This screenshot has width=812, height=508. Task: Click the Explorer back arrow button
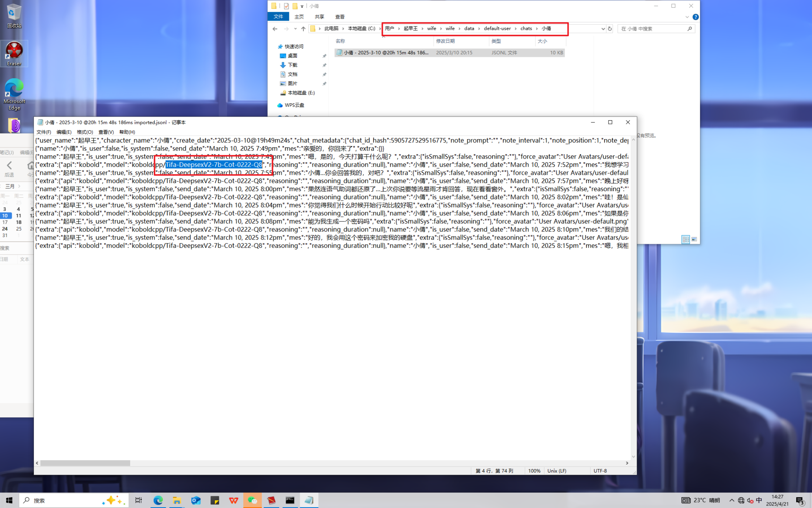pyautogui.click(x=275, y=29)
